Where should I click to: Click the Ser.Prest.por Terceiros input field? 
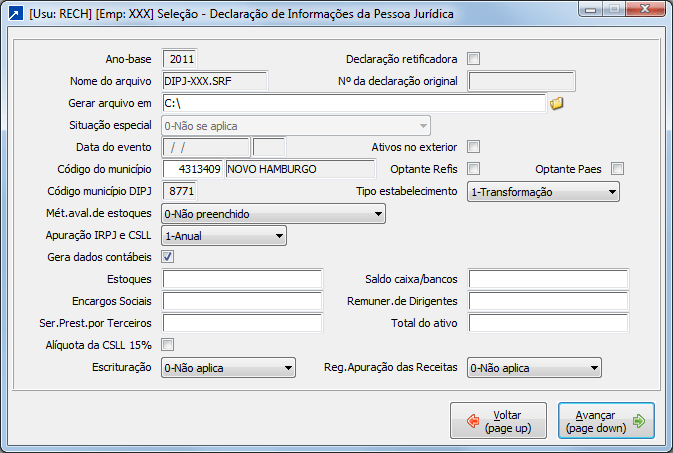[x=242, y=323]
